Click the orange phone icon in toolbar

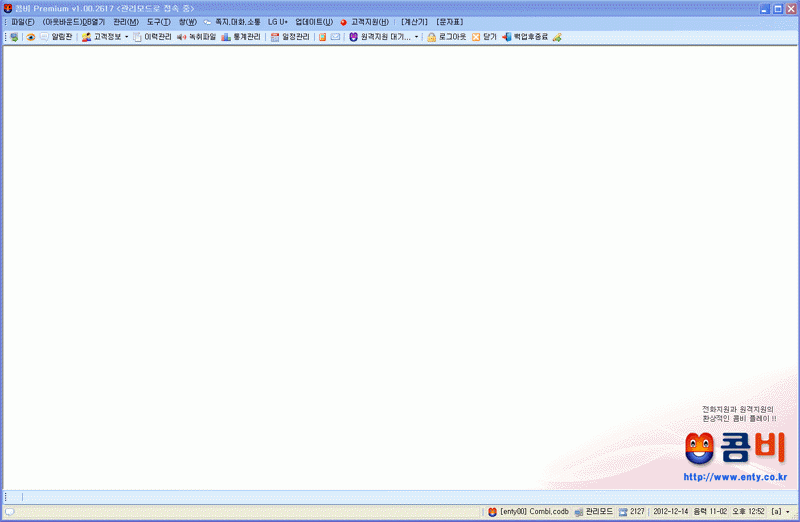(x=322, y=37)
